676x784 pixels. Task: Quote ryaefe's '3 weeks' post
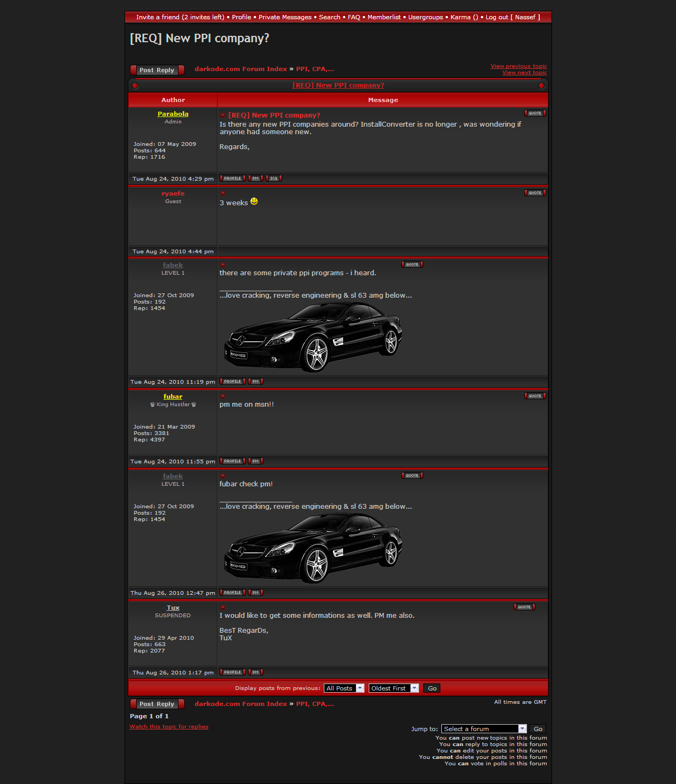(x=535, y=193)
